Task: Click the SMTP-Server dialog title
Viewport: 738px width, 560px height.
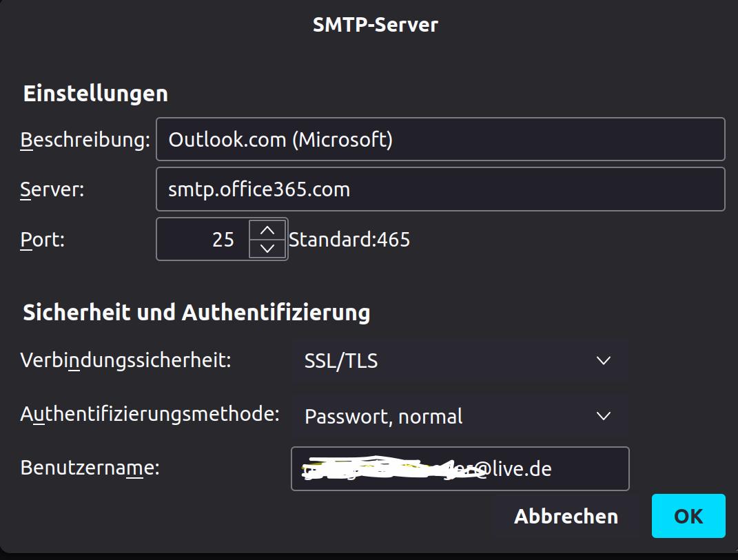Action: [x=376, y=25]
